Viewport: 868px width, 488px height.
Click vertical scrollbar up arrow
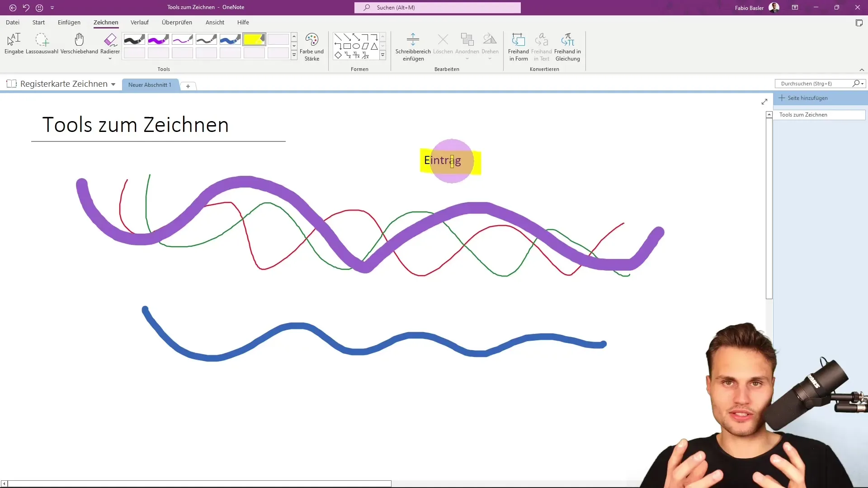point(769,115)
